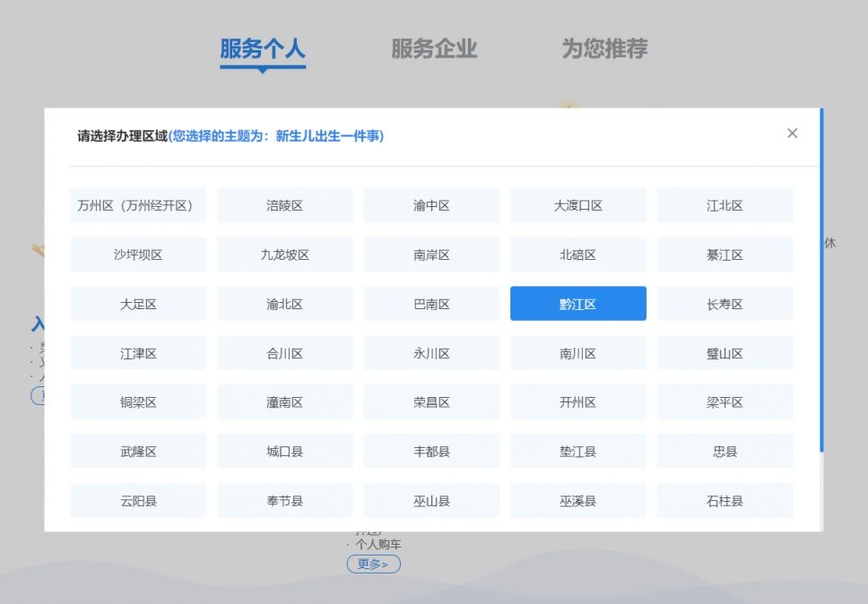Switch to the 服务企业 tab
The width and height of the screenshot is (868, 604).
(435, 49)
